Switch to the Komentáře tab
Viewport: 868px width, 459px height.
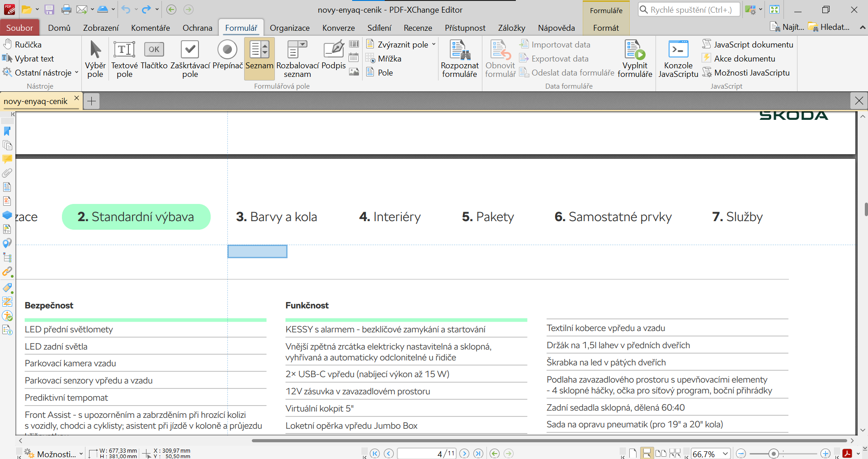pos(151,28)
